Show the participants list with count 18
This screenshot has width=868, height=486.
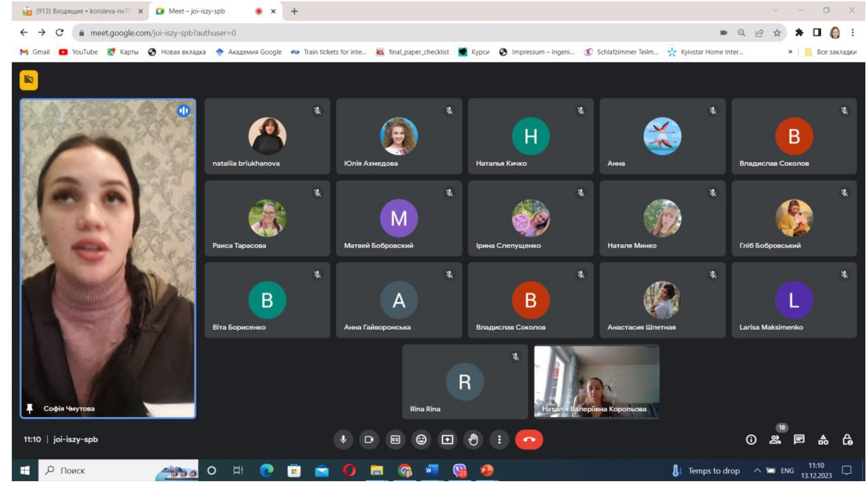pos(775,440)
